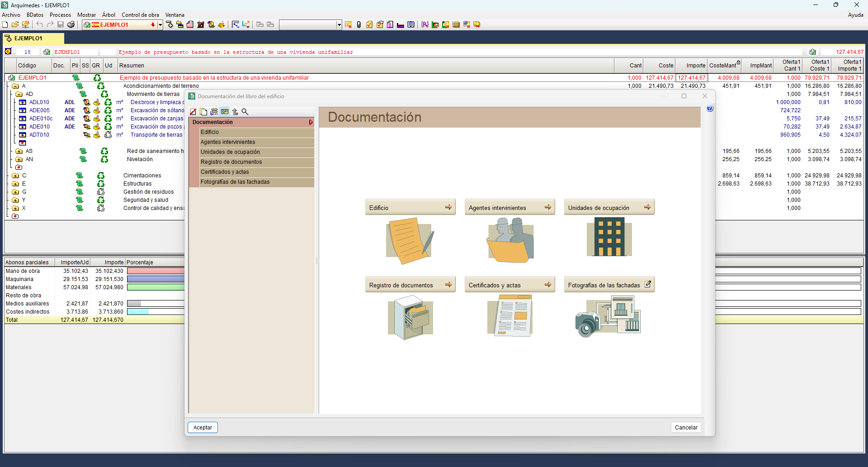868x467 pixels.
Task: Click the up-arrow icon in the dialog toolbar
Action: [235, 112]
